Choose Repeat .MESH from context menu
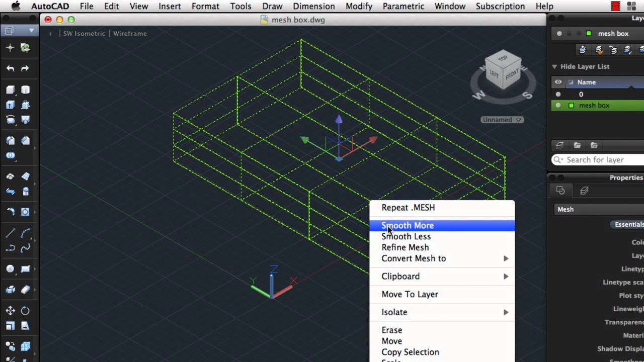 [442, 208]
